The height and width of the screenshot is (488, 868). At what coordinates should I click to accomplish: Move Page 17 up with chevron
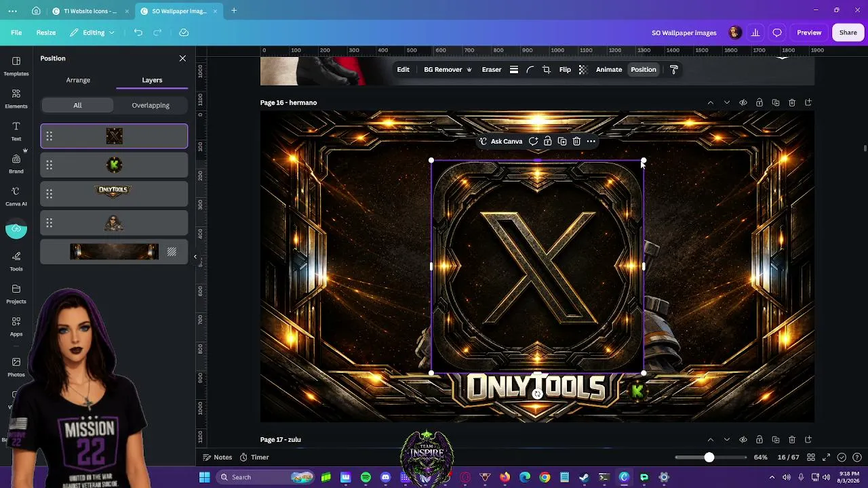(711, 440)
